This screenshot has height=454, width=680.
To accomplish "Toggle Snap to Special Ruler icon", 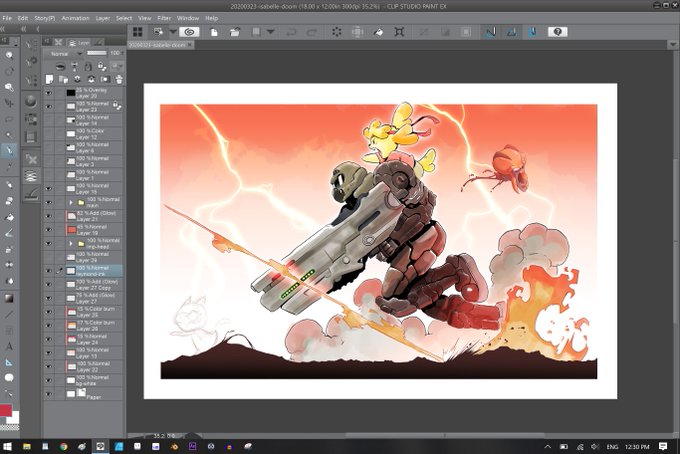I will pos(512,32).
